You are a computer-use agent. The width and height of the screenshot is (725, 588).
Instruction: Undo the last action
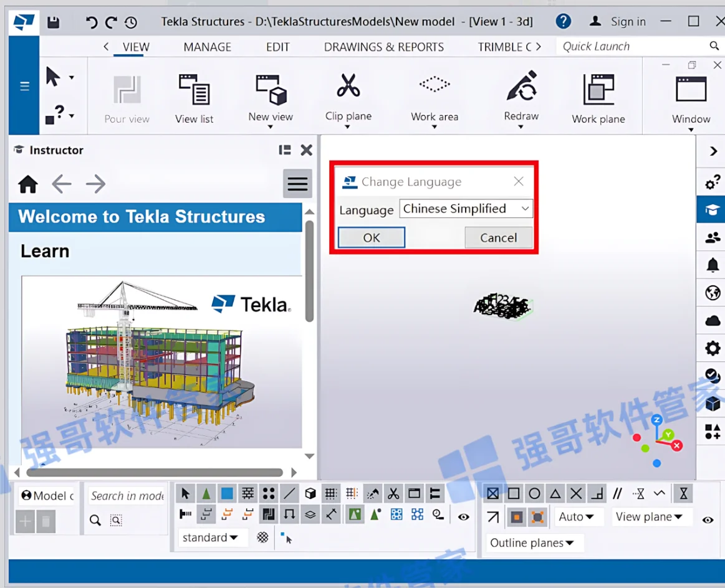[92, 22]
